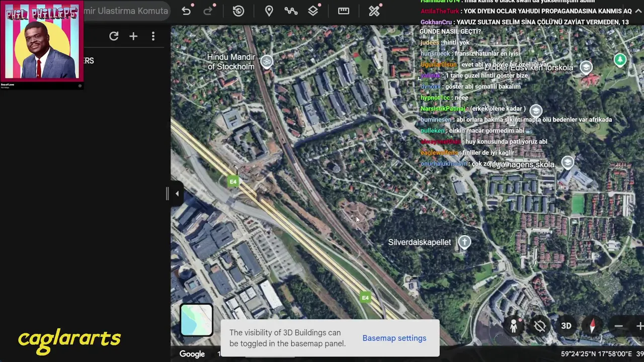Click the Hindu Mandir of Stockholm label
The width and height of the screenshot is (644, 362).
tap(231, 62)
